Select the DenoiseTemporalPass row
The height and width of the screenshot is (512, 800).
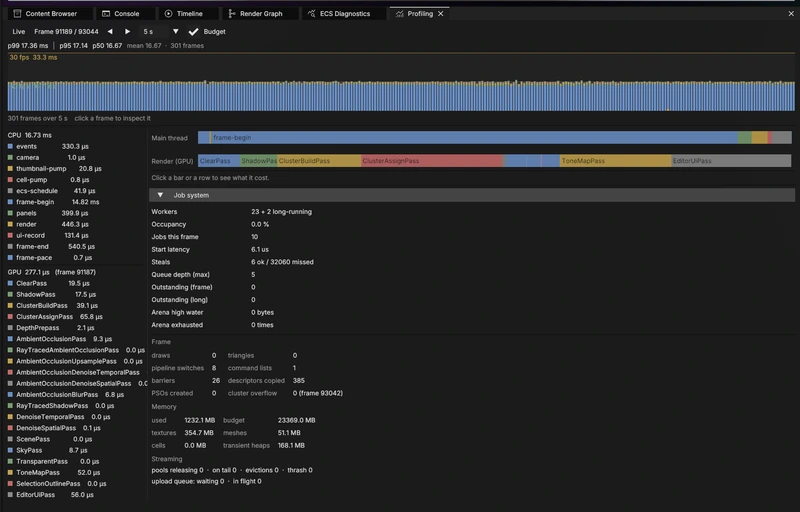click(59, 417)
